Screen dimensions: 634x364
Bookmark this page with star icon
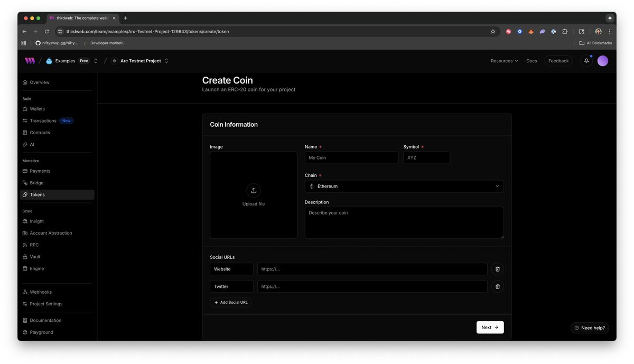493,32
